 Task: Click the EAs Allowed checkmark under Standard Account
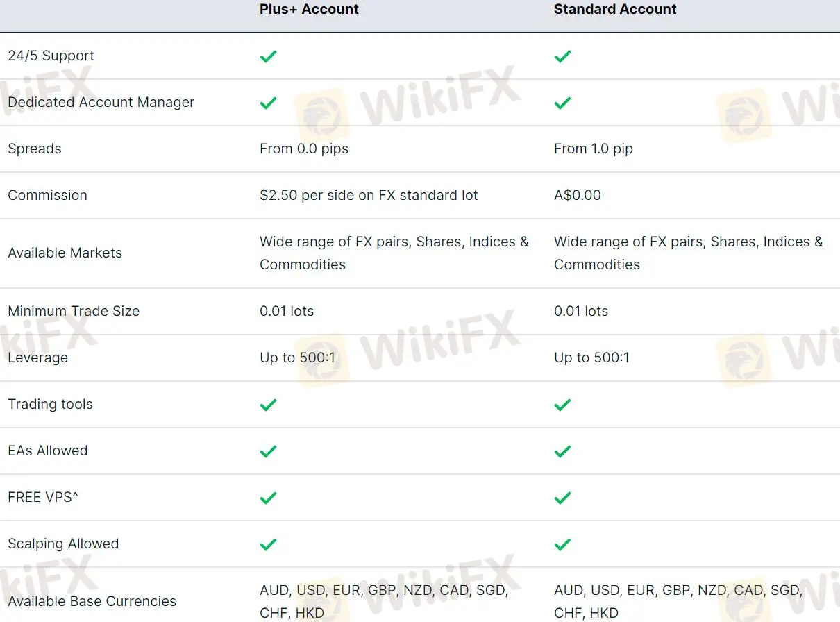pos(562,451)
